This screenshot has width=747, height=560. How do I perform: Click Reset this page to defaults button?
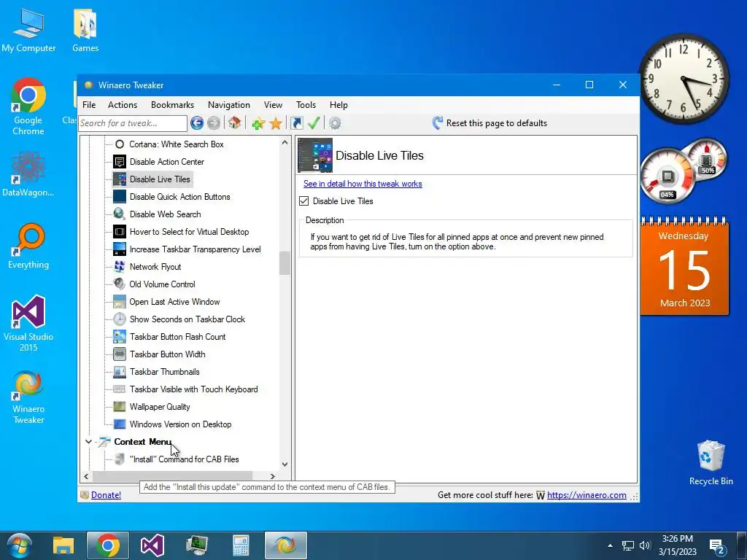[489, 123]
